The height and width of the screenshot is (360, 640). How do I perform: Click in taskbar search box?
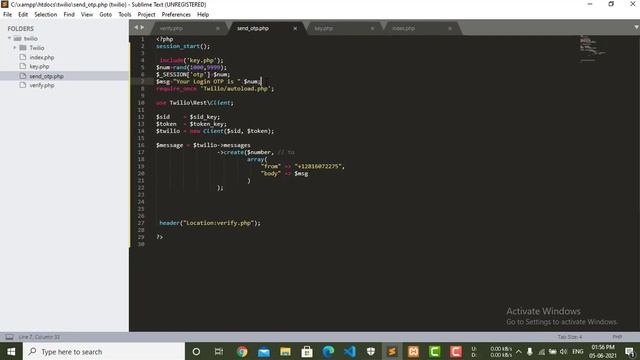[x=104, y=351]
